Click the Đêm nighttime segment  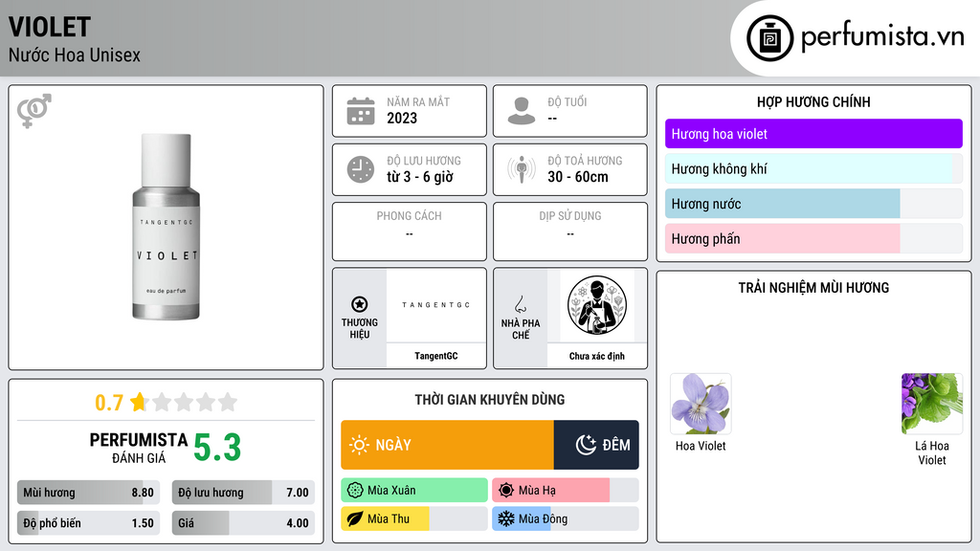click(596, 445)
